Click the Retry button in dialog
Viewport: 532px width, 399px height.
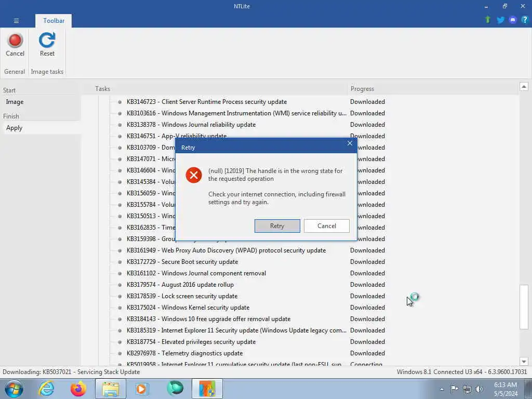point(277,226)
